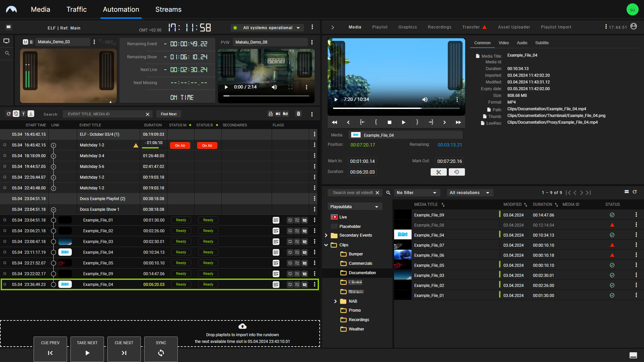Viewport: 644px width, 362px height.
Task: Open the Playoutdata source dropdown
Action: click(355, 207)
